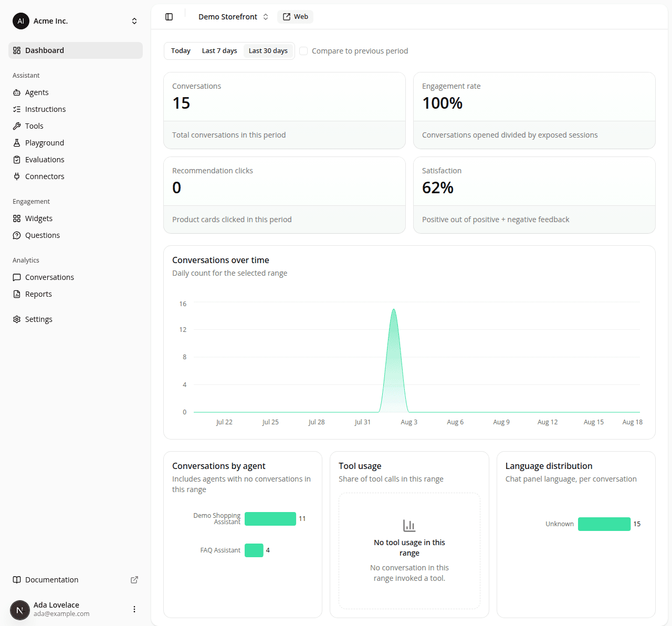Click the Unknown language bar
The height and width of the screenshot is (626, 672).
604,524
